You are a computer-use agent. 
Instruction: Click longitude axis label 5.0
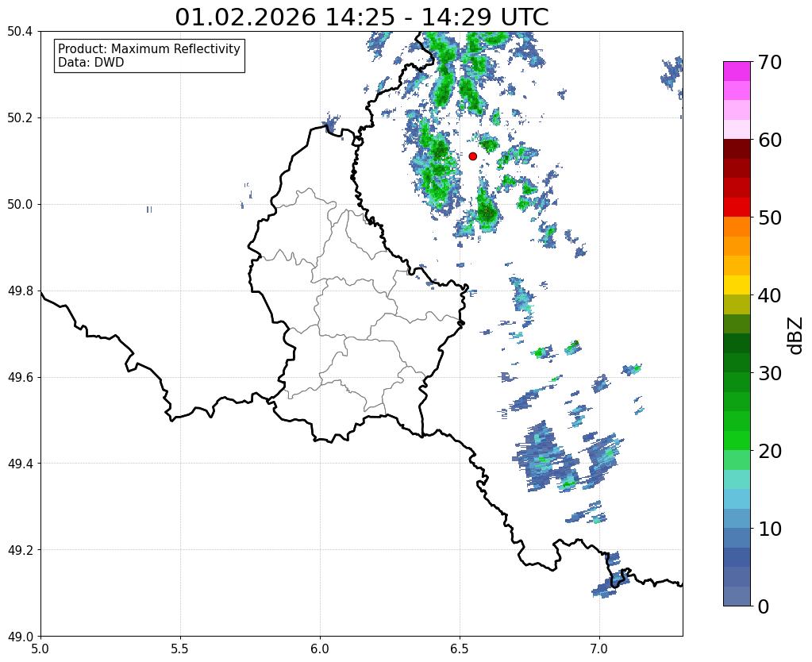click(40, 649)
